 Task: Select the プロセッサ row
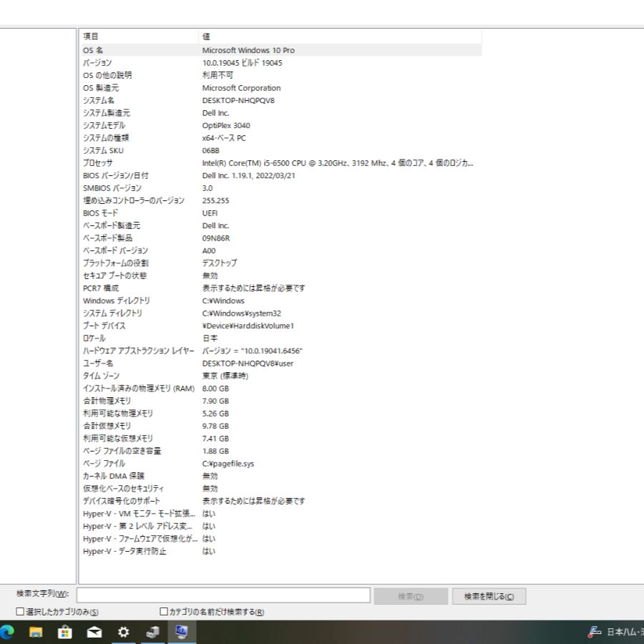pyautogui.click(x=98, y=163)
